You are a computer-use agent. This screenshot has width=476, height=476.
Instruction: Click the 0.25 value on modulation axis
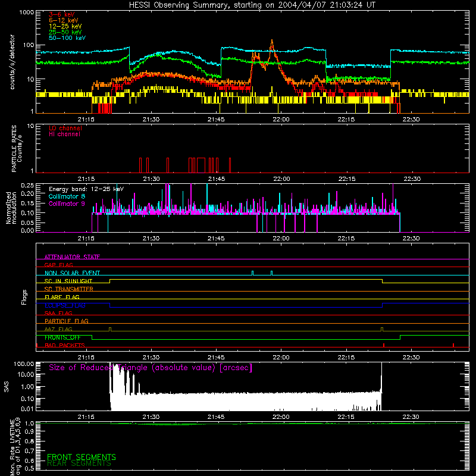[x=27, y=185]
